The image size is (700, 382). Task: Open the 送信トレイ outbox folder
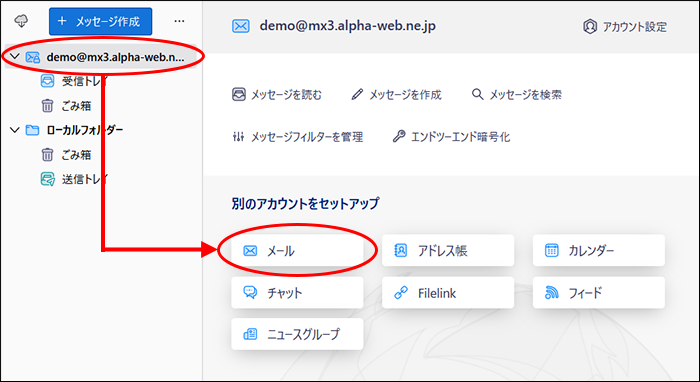74,179
